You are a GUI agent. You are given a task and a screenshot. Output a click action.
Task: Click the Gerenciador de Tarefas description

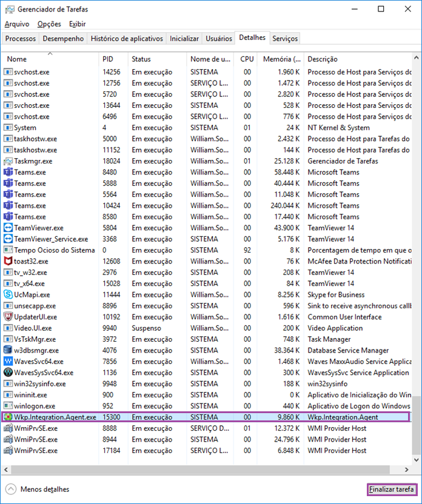click(x=343, y=161)
